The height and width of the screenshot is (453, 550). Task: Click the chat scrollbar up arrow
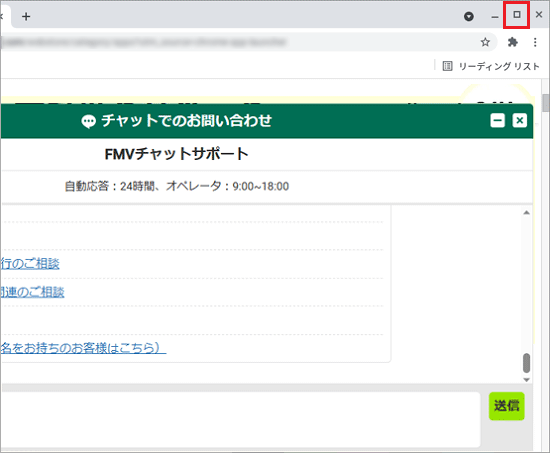click(x=526, y=213)
